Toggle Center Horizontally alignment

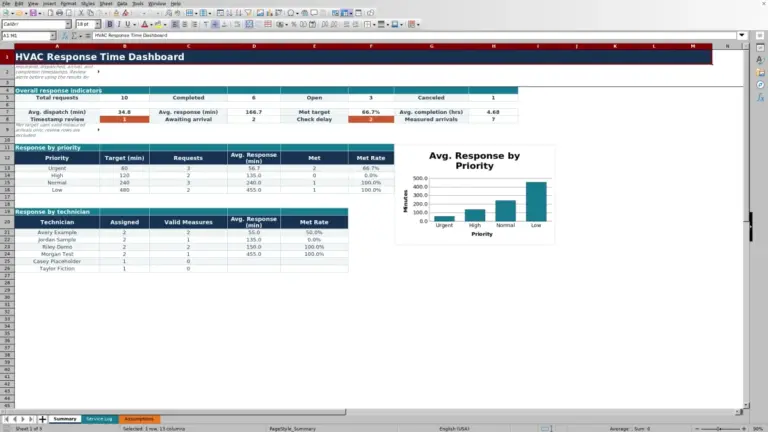pos(185,24)
